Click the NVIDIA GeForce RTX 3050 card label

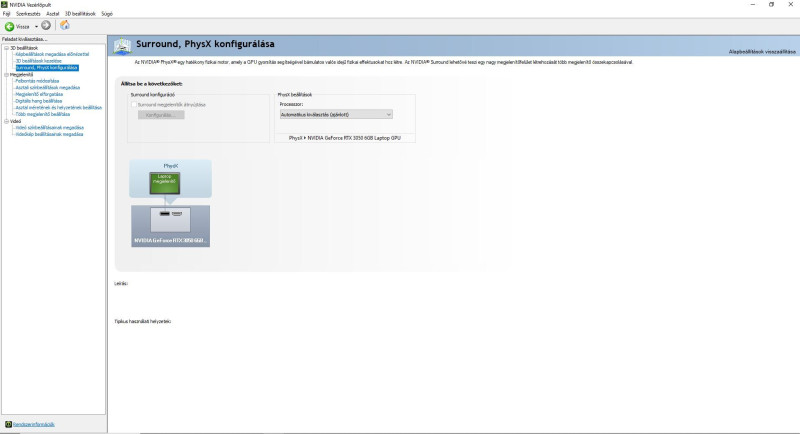click(x=169, y=240)
